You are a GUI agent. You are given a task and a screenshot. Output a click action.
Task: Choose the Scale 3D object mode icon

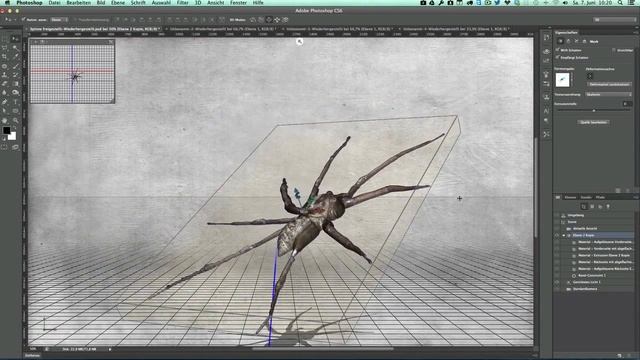285,19
